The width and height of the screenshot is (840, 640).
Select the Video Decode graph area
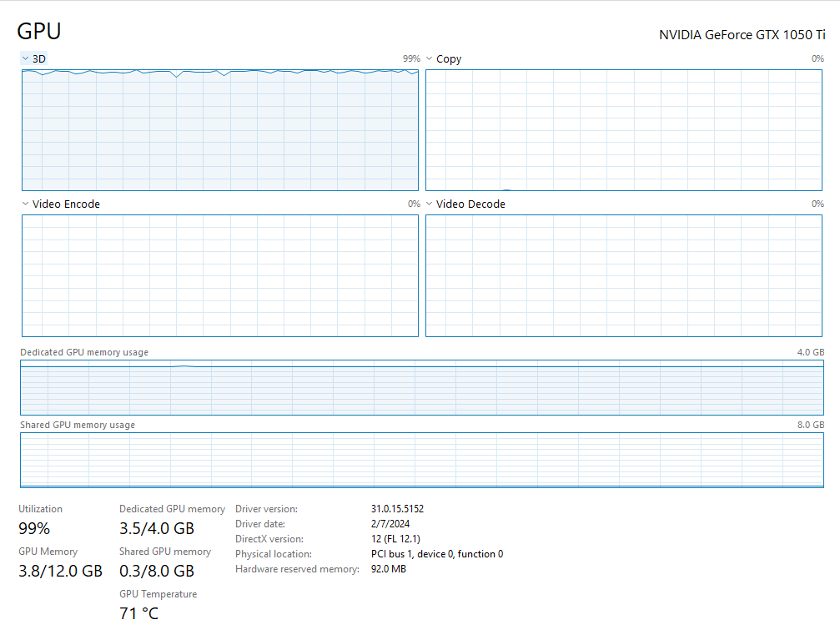tap(624, 275)
